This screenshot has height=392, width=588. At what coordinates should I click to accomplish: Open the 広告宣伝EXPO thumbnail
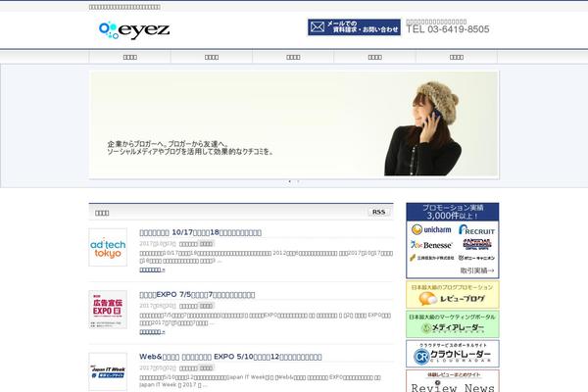click(x=108, y=310)
